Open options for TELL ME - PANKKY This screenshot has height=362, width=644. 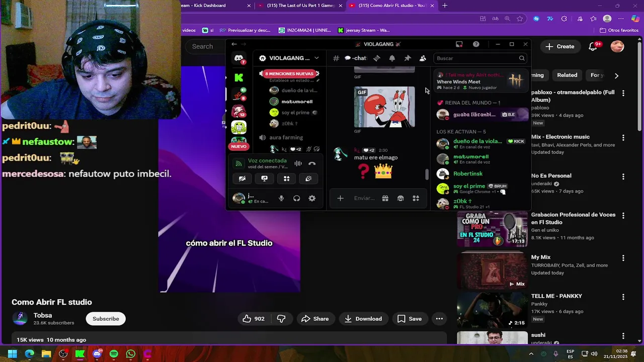[x=623, y=297]
